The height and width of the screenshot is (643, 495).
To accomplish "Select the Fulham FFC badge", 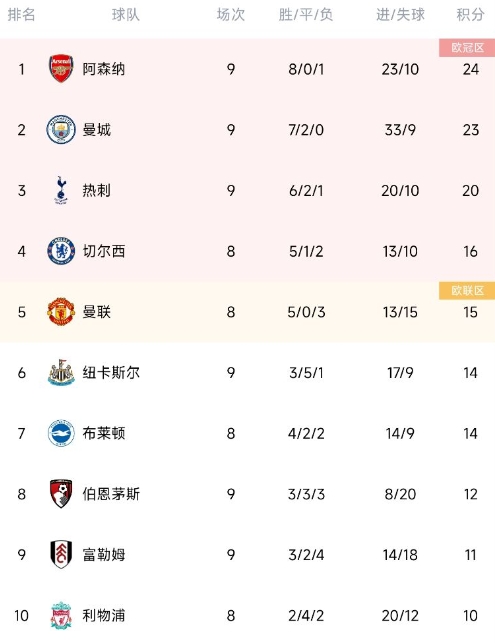I will tap(61, 554).
